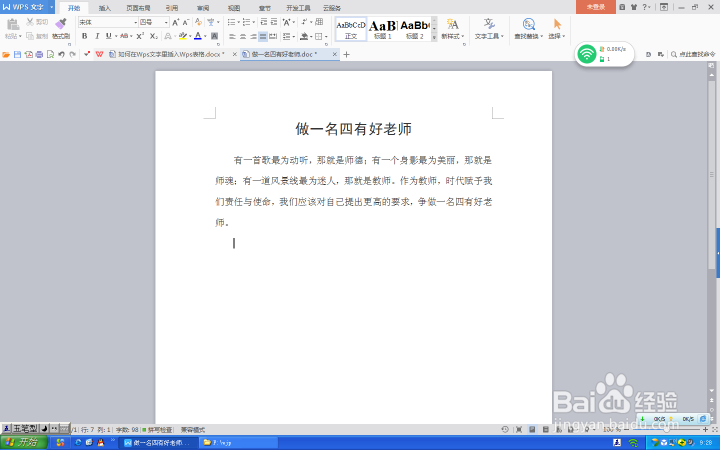Viewport: 720px width, 450px height.
Task: Toggle Bold formatting
Action: point(84,36)
